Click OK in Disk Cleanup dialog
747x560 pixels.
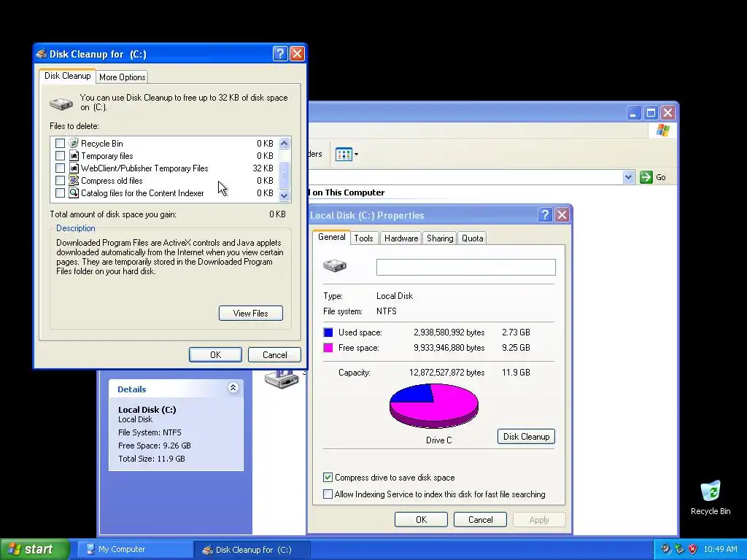pyautogui.click(x=215, y=355)
